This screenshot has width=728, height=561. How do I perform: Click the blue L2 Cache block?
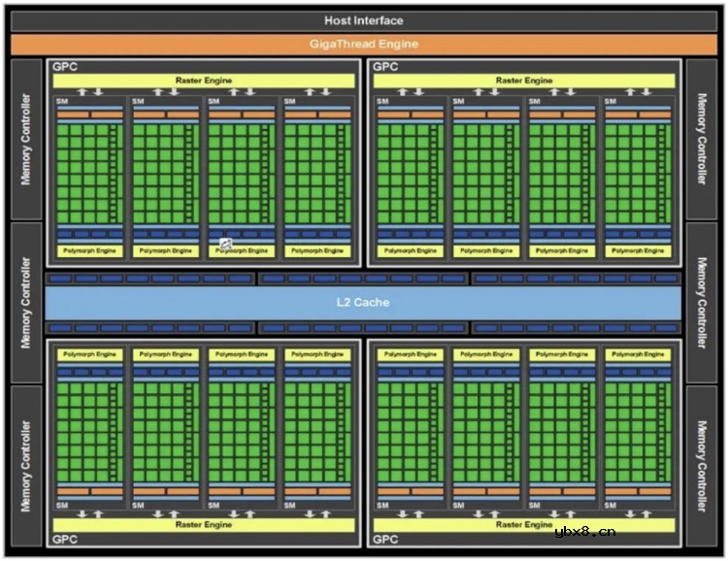[x=363, y=302]
